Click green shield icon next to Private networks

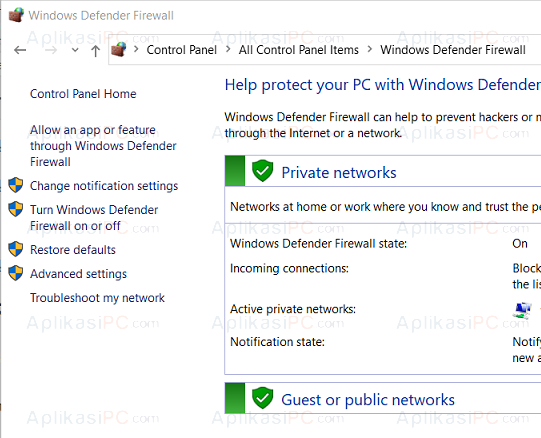pos(263,171)
